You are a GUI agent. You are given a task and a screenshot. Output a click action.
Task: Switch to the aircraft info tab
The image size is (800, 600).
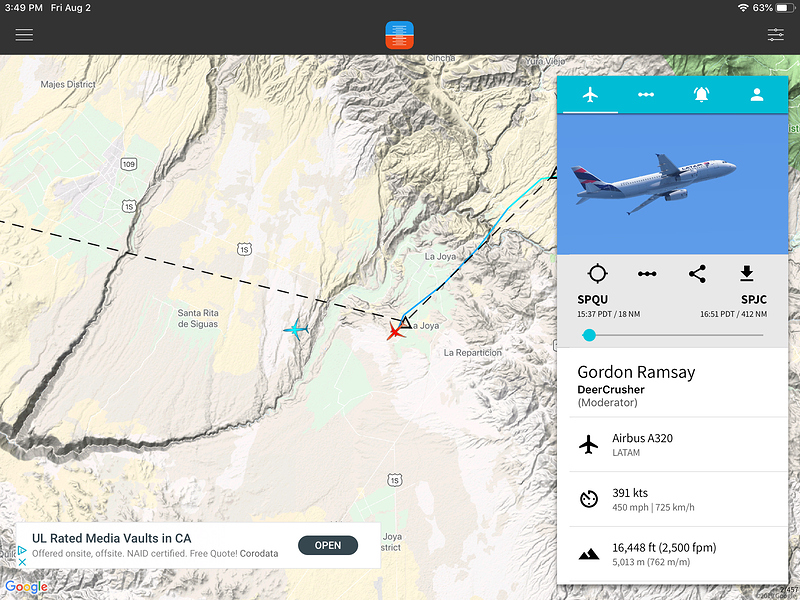coord(590,94)
